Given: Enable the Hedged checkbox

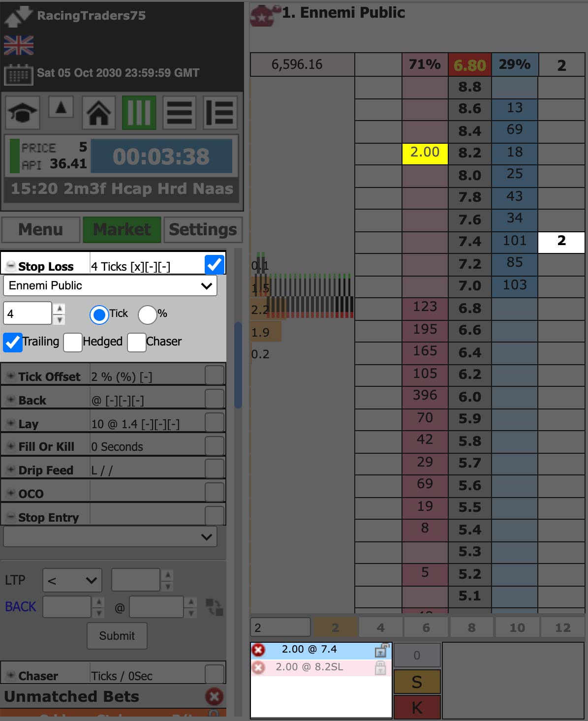Looking at the screenshot, I should click(x=72, y=342).
